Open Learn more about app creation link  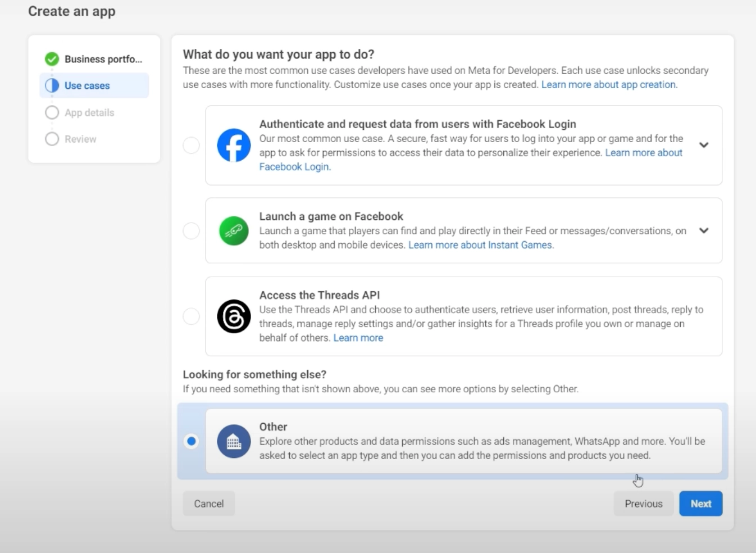pos(609,84)
